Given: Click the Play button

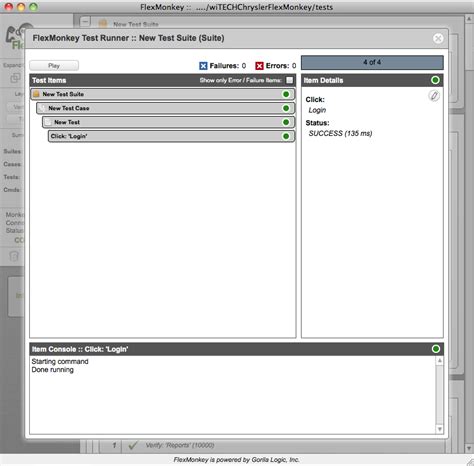Looking at the screenshot, I should point(54,66).
